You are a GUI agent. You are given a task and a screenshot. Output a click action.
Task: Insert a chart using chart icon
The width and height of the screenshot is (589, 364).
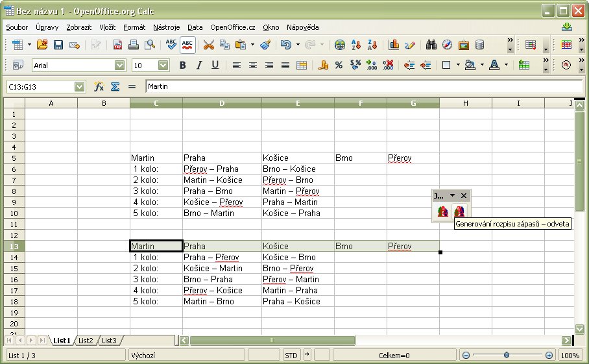tap(394, 45)
